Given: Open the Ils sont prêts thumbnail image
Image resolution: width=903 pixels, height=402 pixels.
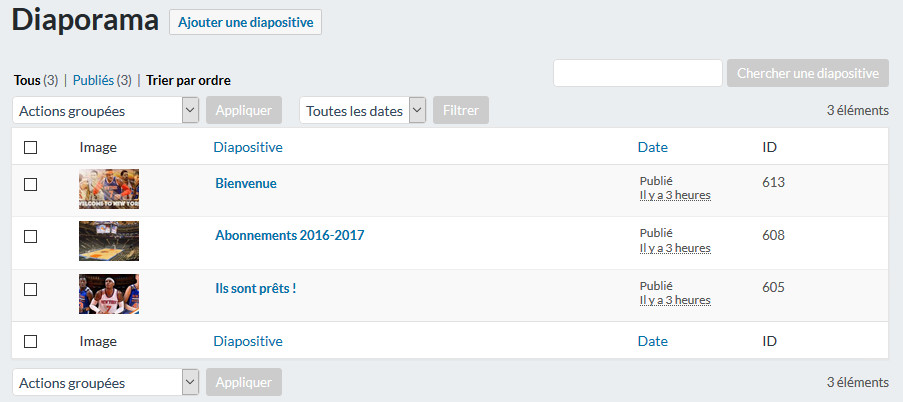Looking at the screenshot, I should click(x=109, y=294).
